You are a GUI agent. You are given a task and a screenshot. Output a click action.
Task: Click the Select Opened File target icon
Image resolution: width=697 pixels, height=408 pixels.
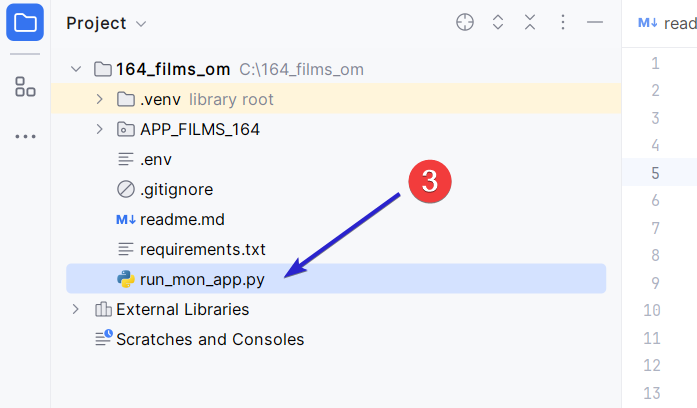click(465, 22)
